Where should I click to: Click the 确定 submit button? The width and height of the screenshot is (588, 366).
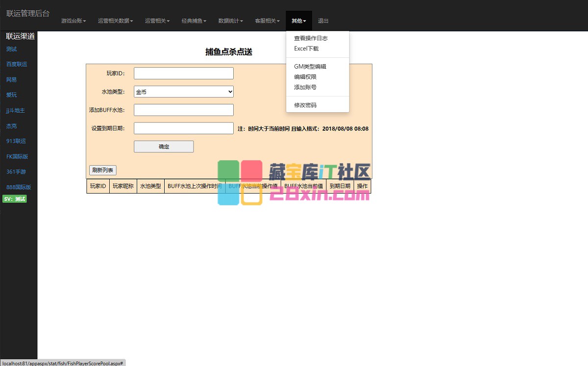point(164,146)
